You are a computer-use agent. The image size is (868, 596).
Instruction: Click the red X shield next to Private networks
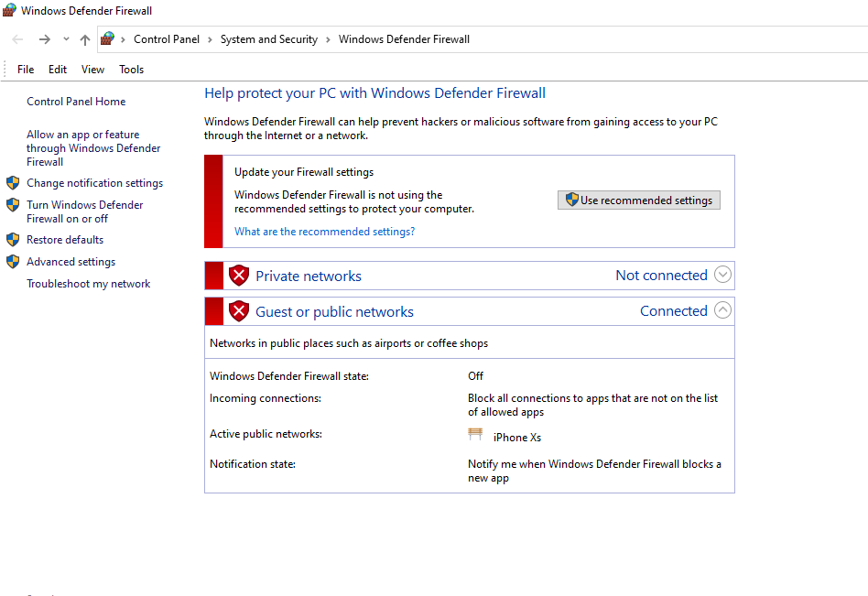tap(239, 275)
